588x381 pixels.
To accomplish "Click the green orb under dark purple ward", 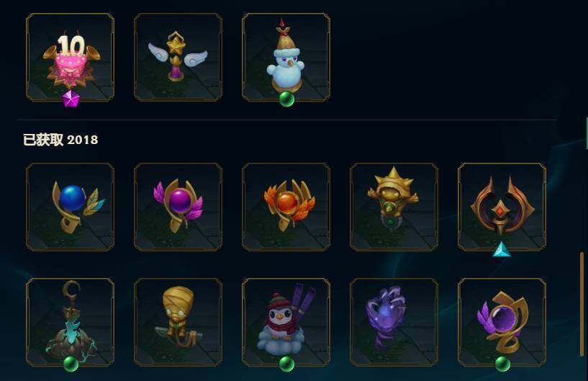I will (502, 364).
